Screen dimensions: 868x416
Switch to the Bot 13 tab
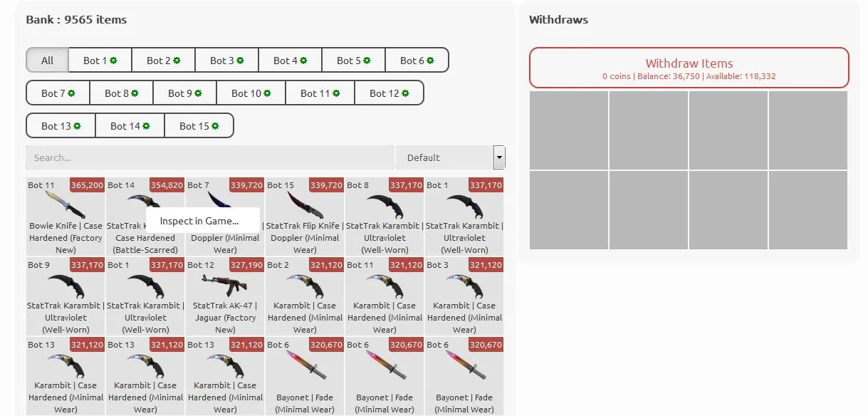coord(61,125)
